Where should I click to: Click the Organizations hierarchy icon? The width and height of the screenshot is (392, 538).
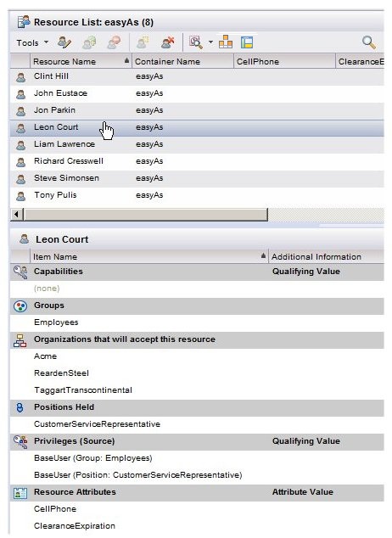tap(20, 340)
